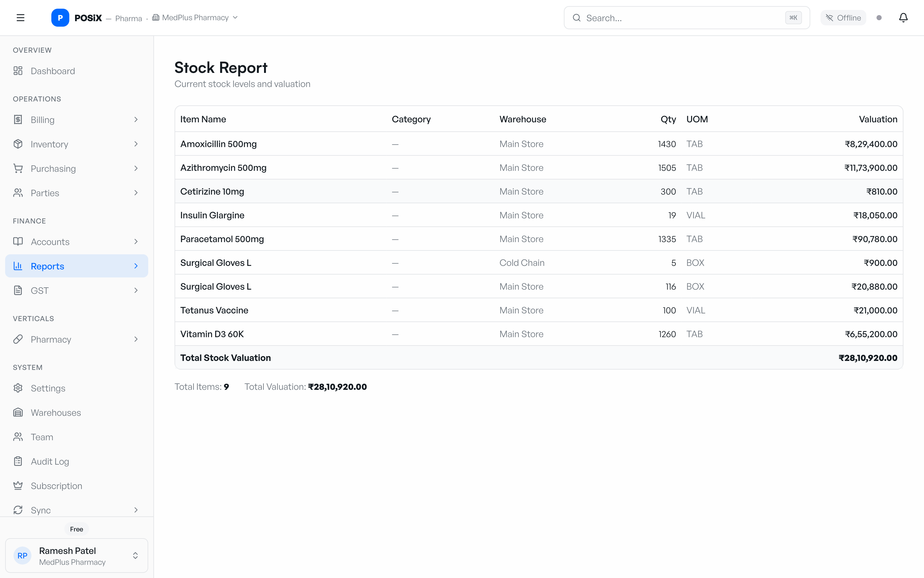Click the search magnifier icon
The image size is (924, 578).
[x=577, y=18]
